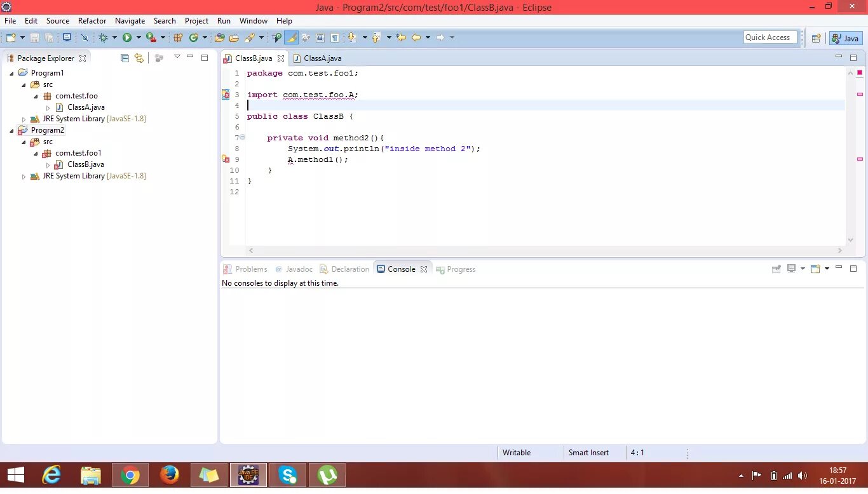Click error marker beside line 9
The image size is (868, 494).
pyautogui.click(x=225, y=159)
